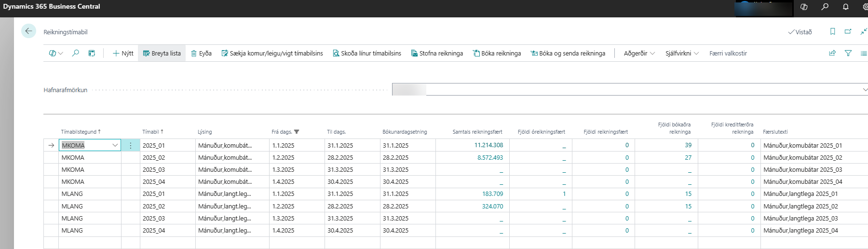This screenshot has width=868, height=249.
Task: Open the notifications bell
Action: pyautogui.click(x=846, y=7)
